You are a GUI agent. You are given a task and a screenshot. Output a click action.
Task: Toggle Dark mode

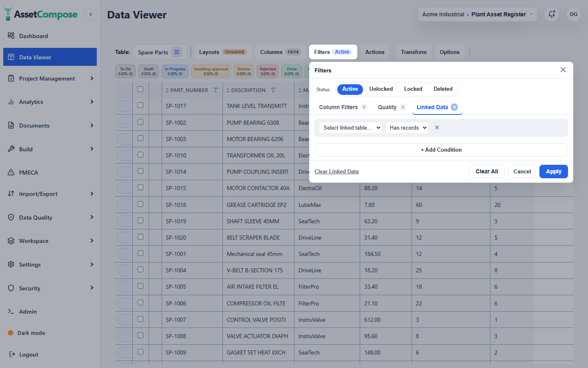coord(27,333)
